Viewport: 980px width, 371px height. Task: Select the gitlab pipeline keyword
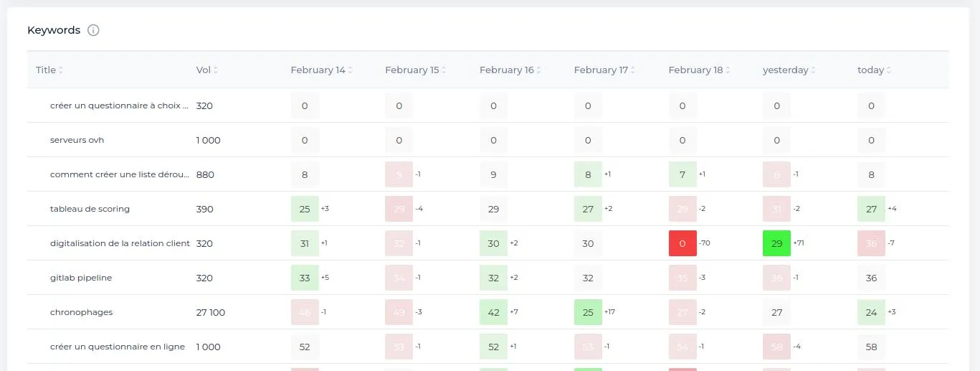click(x=81, y=278)
